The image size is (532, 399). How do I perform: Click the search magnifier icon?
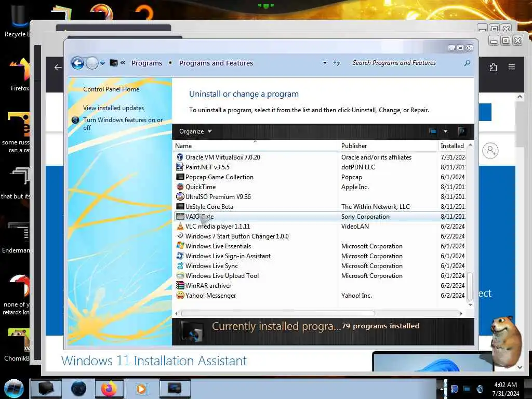click(x=467, y=63)
